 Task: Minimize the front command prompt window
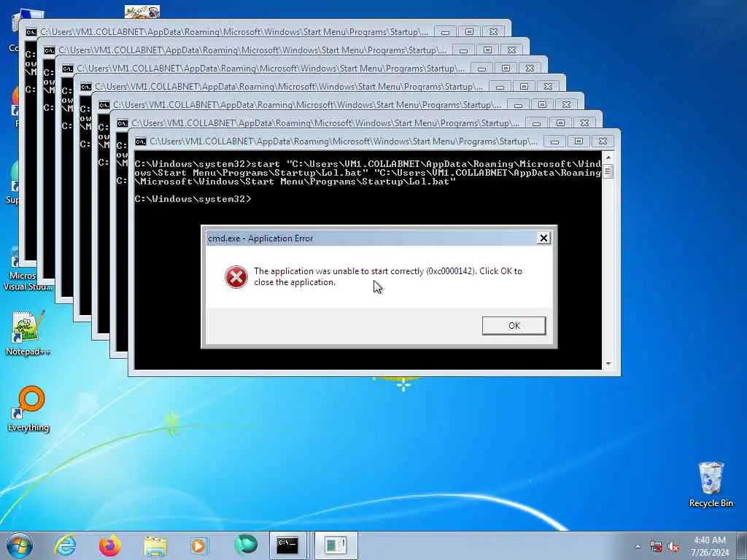click(554, 141)
